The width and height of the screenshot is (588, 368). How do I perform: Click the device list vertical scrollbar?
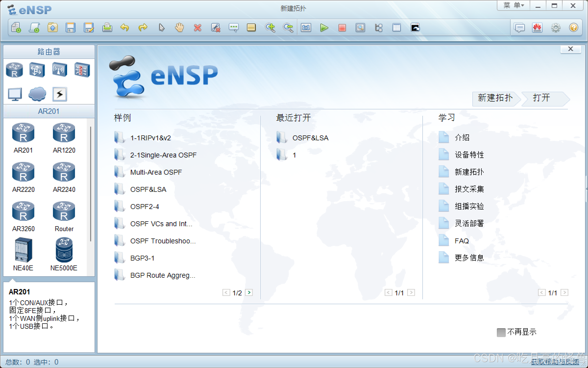coord(91,184)
